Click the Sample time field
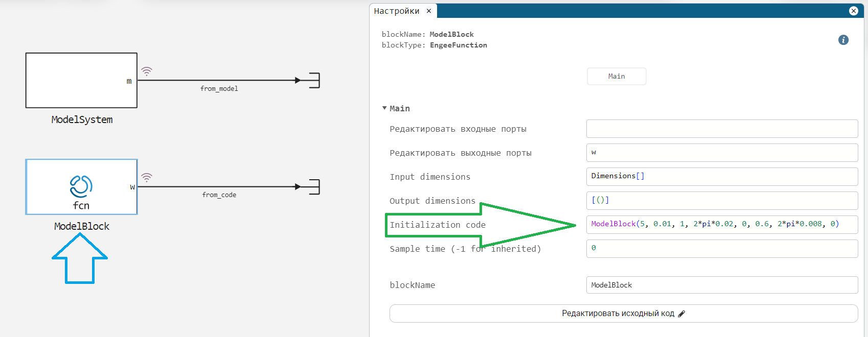The height and width of the screenshot is (337, 868). click(721, 249)
